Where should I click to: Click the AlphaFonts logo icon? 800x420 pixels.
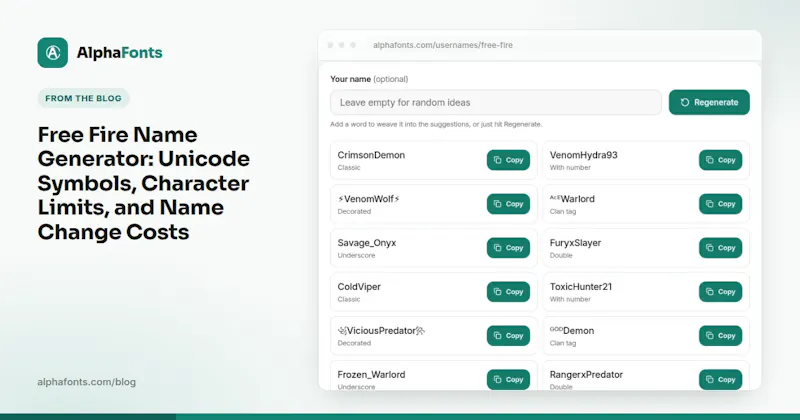point(53,53)
